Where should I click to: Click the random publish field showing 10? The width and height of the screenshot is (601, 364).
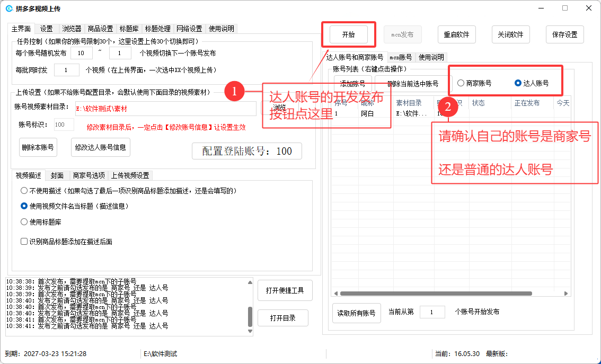pos(81,53)
